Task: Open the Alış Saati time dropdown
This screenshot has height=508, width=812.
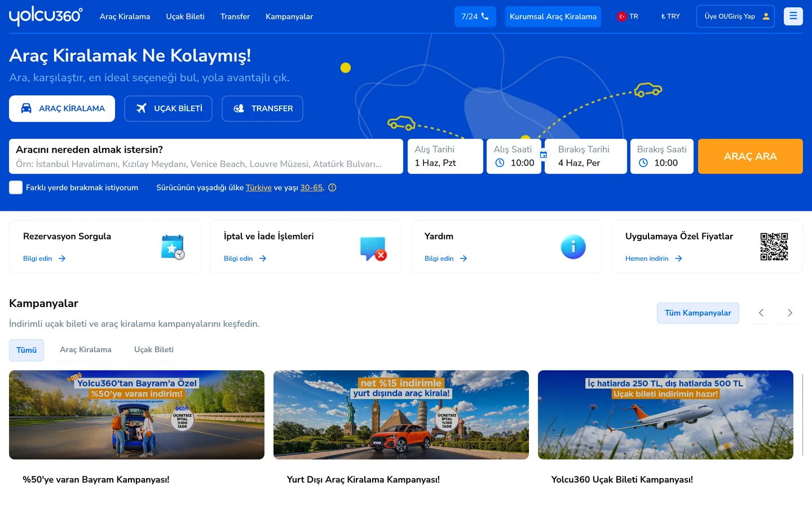Action: pyautogui.click(x=514, y=156)
